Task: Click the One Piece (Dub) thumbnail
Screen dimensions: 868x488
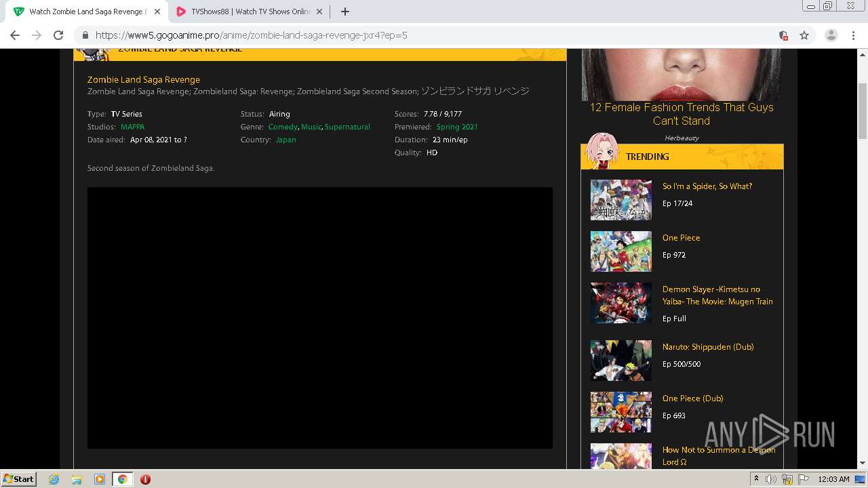Action: [x=621, y=412]
